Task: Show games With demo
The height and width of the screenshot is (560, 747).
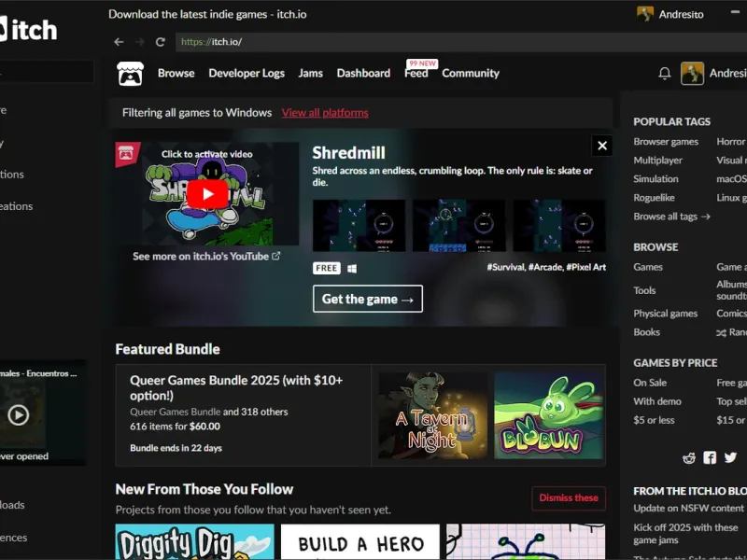Action: tap(657, 401)
